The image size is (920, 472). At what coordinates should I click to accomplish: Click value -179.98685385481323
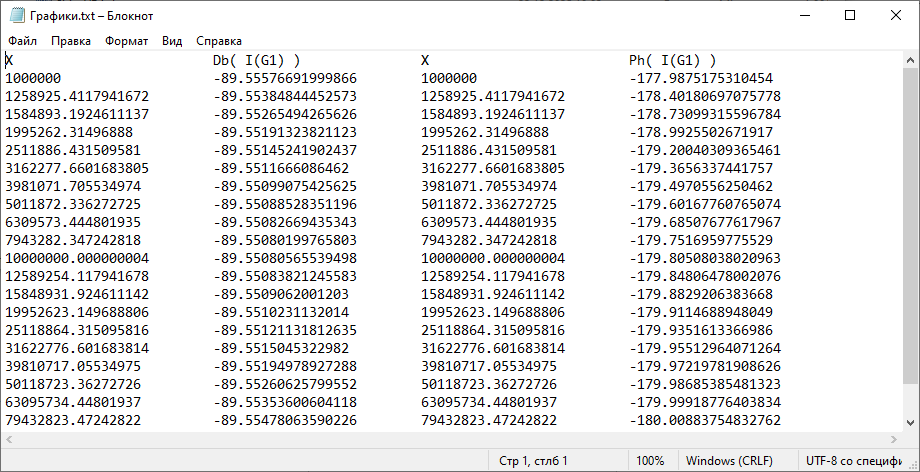pos(705,385)
